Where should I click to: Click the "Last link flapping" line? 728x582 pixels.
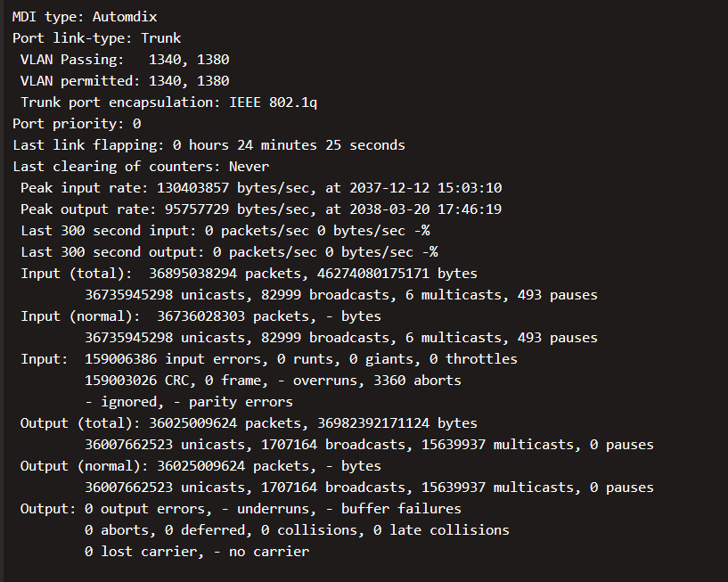209,145
